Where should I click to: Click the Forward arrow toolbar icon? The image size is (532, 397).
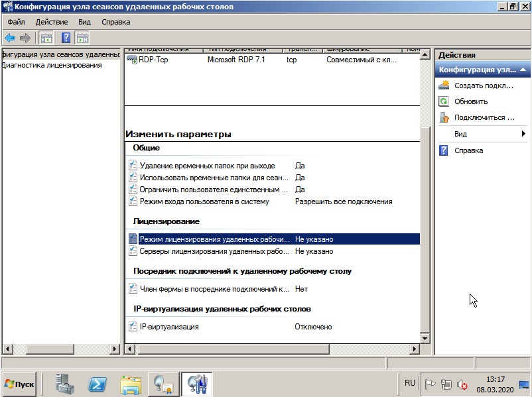coord(25,38)
